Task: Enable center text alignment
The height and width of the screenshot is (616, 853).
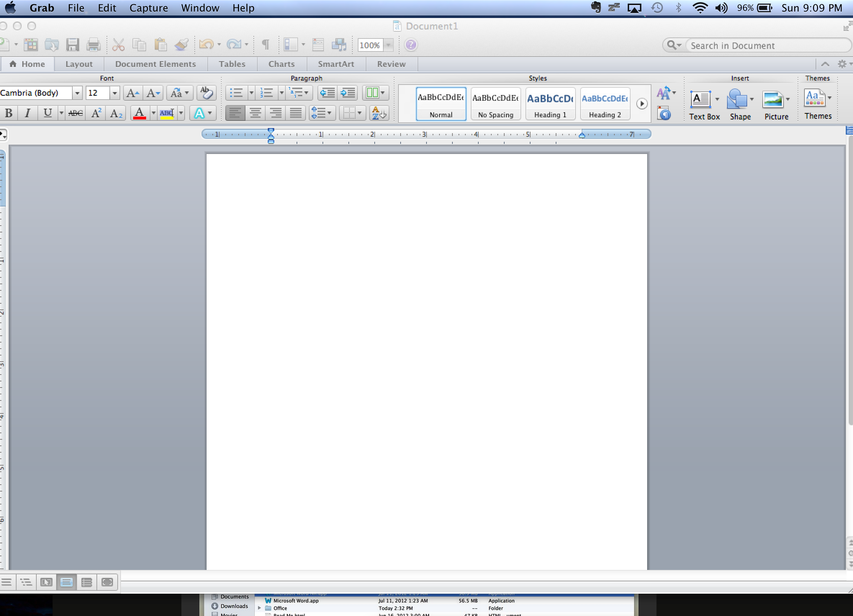Action: coord(256,113)
